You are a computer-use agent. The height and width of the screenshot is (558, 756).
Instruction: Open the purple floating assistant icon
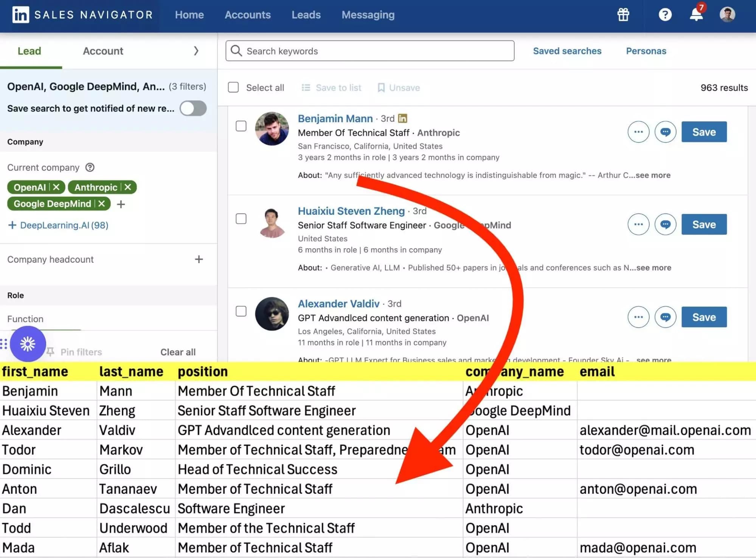click(x=27, y=344)
